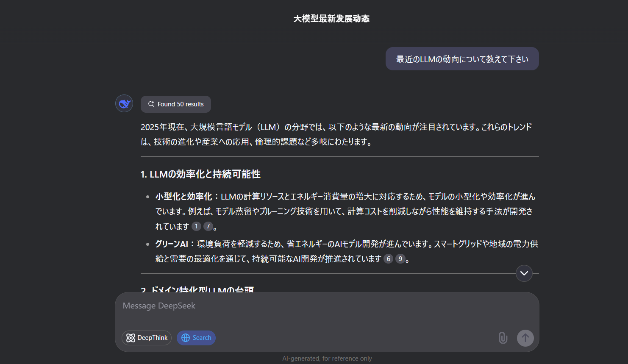Toggle the Search mode button
This screenshot has width=628, height=364.
pos(196,338)
